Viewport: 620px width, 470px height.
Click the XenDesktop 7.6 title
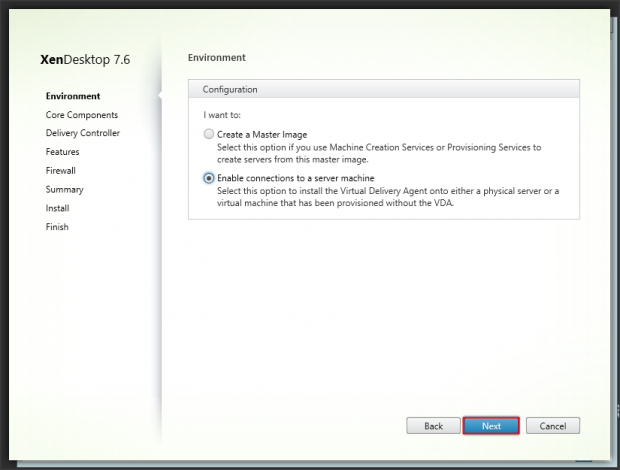(x=85, y=60)
